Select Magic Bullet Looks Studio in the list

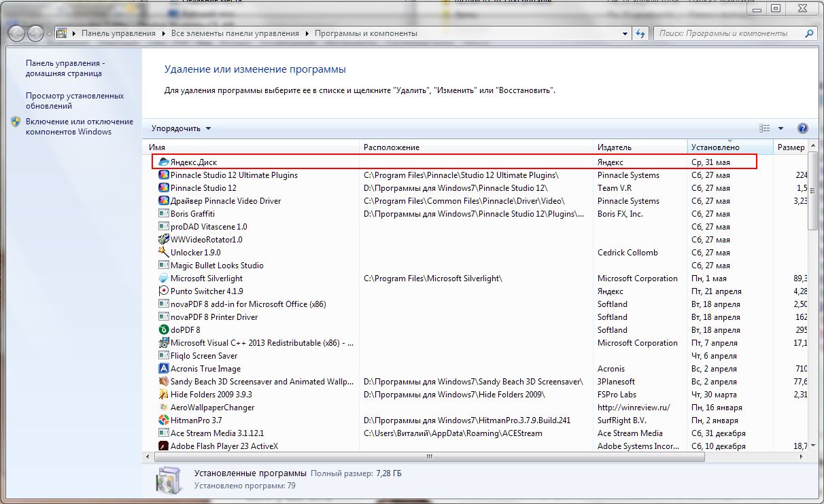click(x=217, y=266)
